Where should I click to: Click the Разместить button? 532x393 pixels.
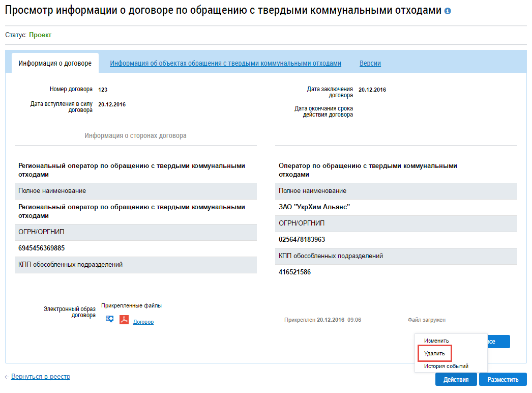click(x=503, y=379)
